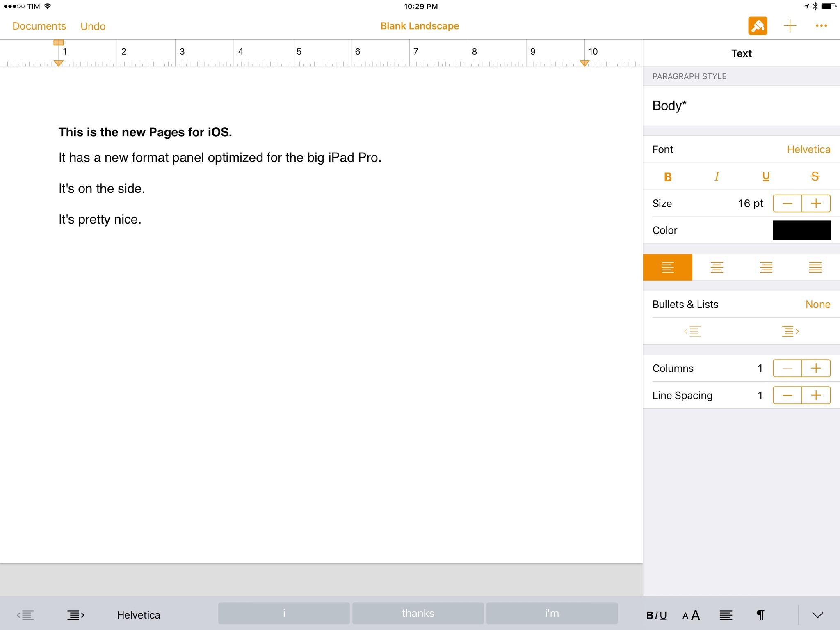
Task: Open Bullets & Lists options
Action: (x=742, y=305)
